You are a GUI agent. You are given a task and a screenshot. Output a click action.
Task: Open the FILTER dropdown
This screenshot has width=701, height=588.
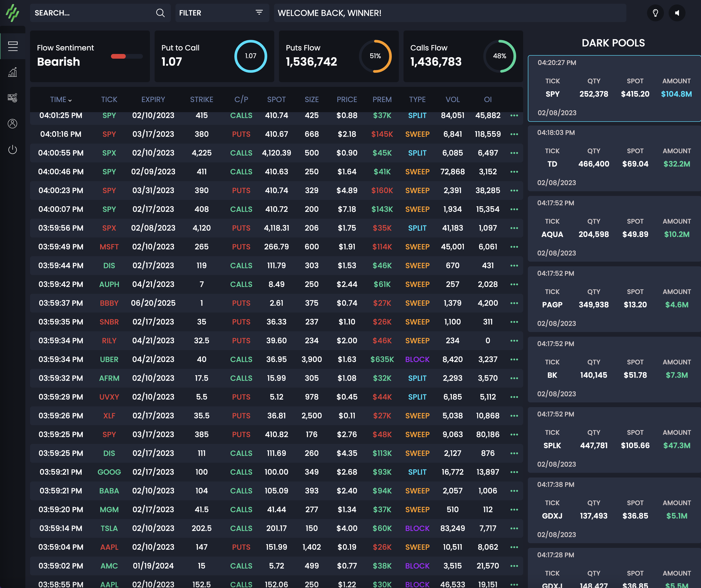222,13
